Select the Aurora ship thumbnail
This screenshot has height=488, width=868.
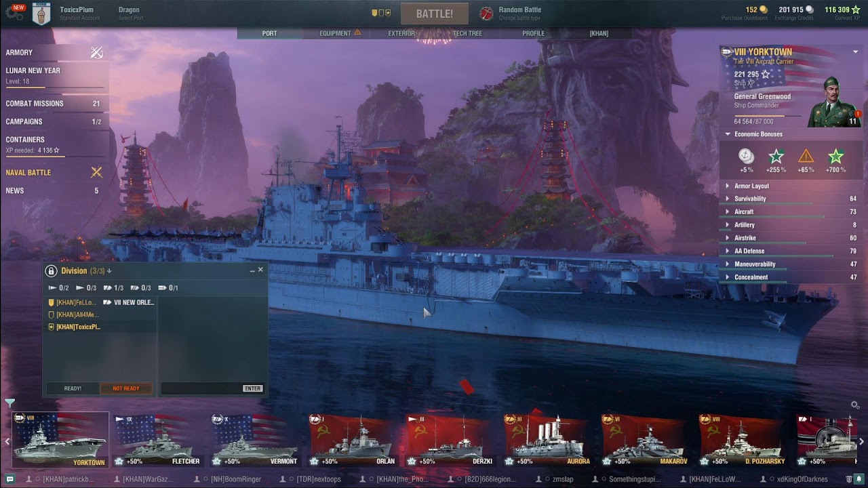548,439
